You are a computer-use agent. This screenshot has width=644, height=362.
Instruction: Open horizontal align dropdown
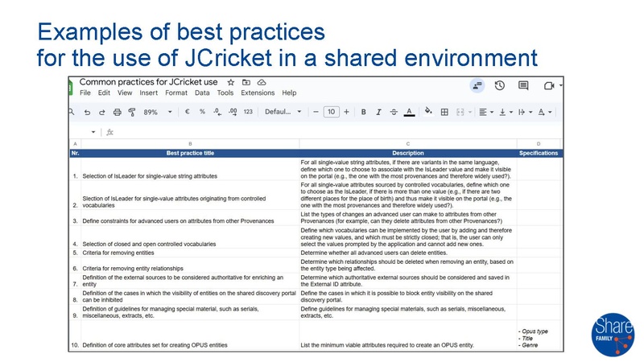(486, 112)
